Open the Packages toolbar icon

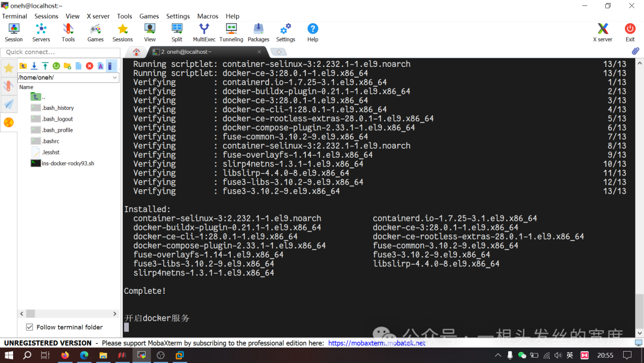258,32
